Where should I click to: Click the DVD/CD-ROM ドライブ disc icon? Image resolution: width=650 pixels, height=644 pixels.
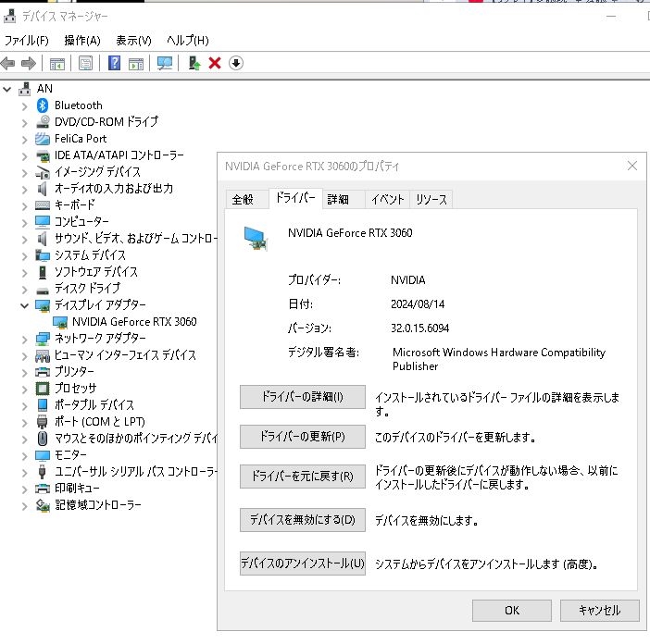[x=43, y=122]
